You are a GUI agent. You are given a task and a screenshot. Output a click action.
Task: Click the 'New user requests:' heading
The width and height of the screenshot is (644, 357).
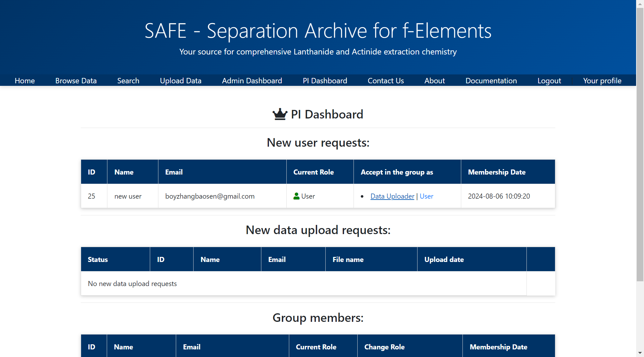pyautogui.click(x=318, y=143)
